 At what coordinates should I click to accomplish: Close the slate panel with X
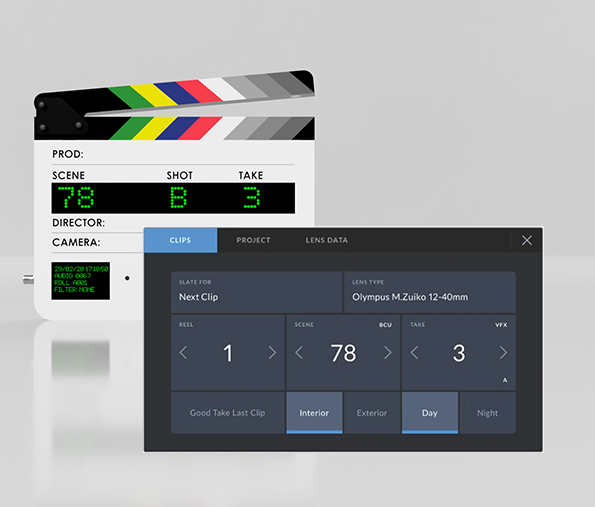(527, 240)
